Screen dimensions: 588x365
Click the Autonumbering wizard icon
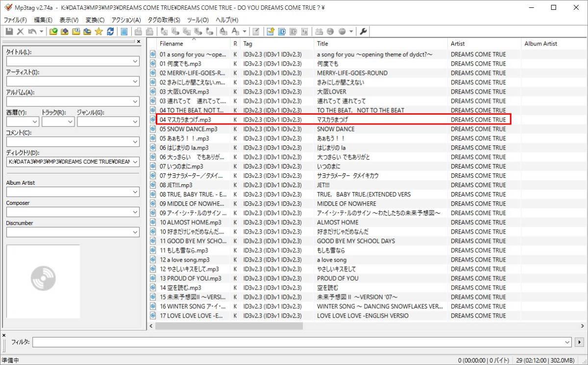click(x=304, y=31)
